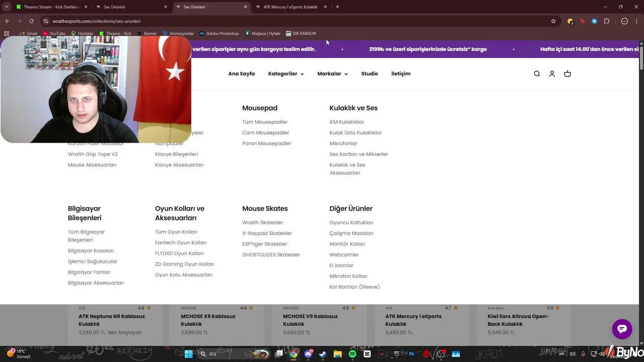Switch to Thearus Stream Kick Dashboard tab
Screen dimensions: 644x362
coord(52,7)
